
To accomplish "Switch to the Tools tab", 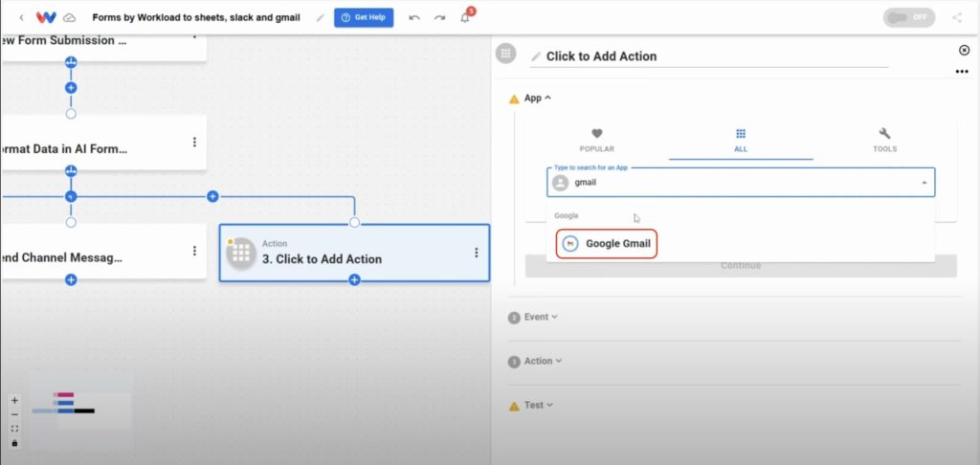I will [884, 141].
